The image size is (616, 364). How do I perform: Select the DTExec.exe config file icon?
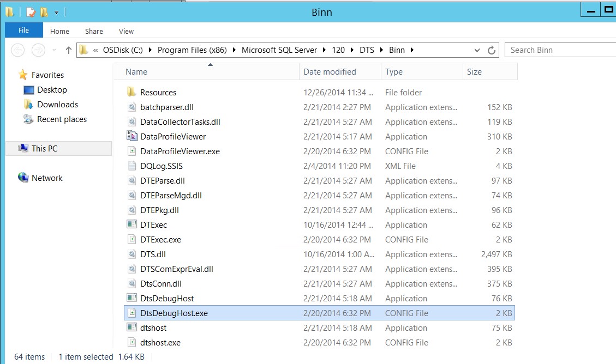click(132, 239)
